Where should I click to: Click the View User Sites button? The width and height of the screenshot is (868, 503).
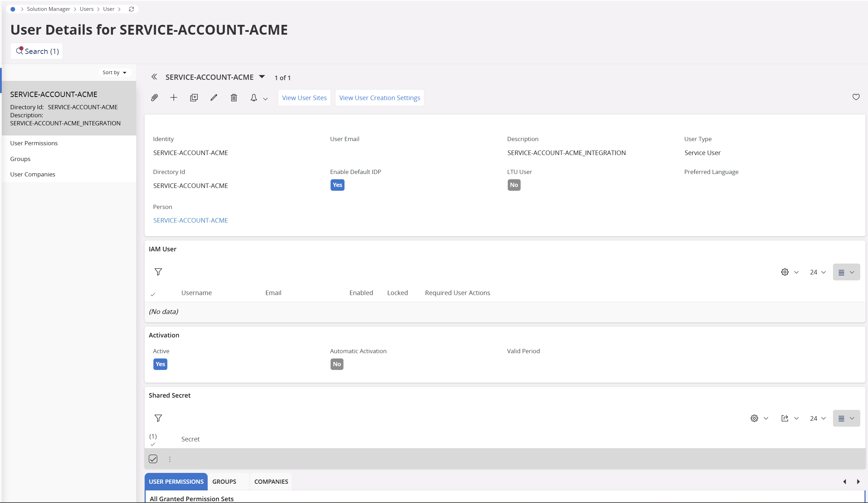304,98
